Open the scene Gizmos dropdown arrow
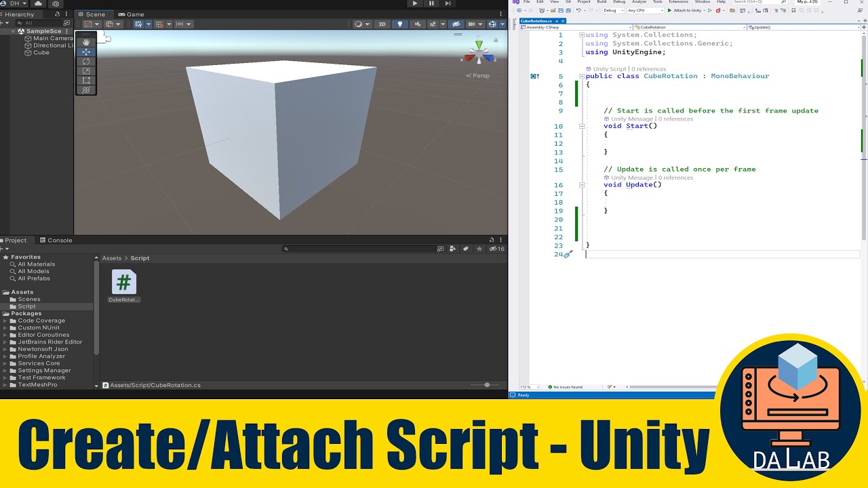Screen dimensions: 868x488 [x=502, y=24]
